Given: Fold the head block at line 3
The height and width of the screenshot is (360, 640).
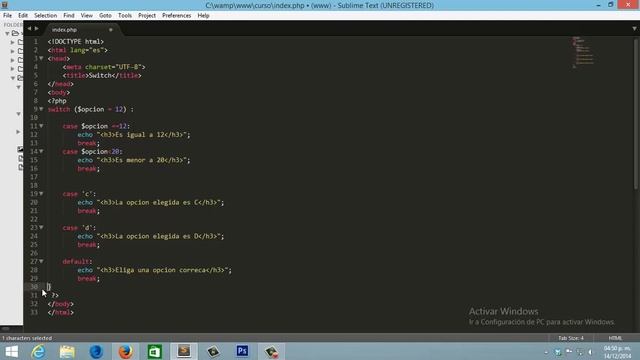Looking at the screenshot, I should [41, 58].
